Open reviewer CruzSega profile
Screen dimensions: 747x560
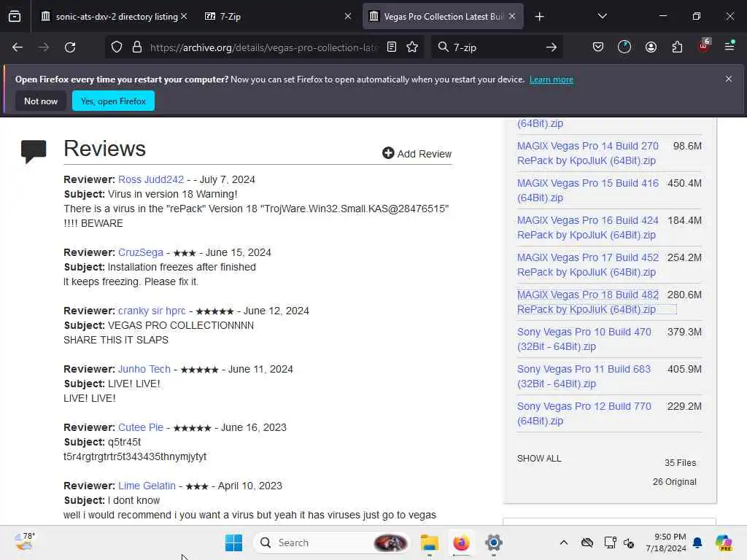tap(141, 252)
